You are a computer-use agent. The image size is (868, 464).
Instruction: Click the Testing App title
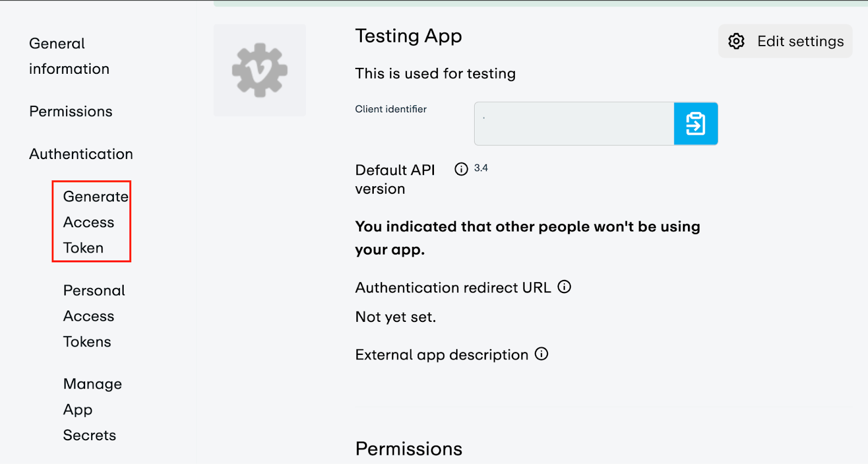[408, 36]
